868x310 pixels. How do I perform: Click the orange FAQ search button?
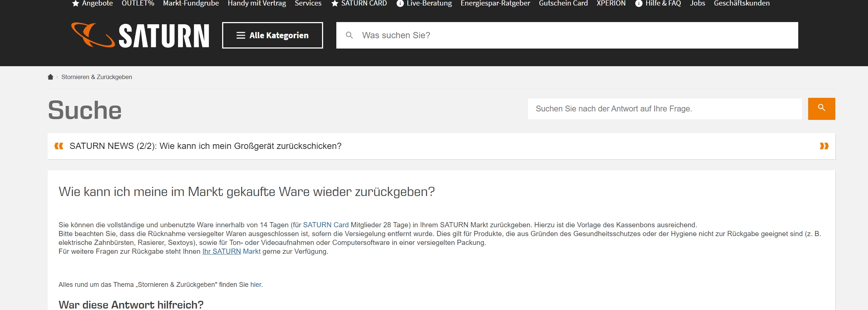(x=821, y=109)
